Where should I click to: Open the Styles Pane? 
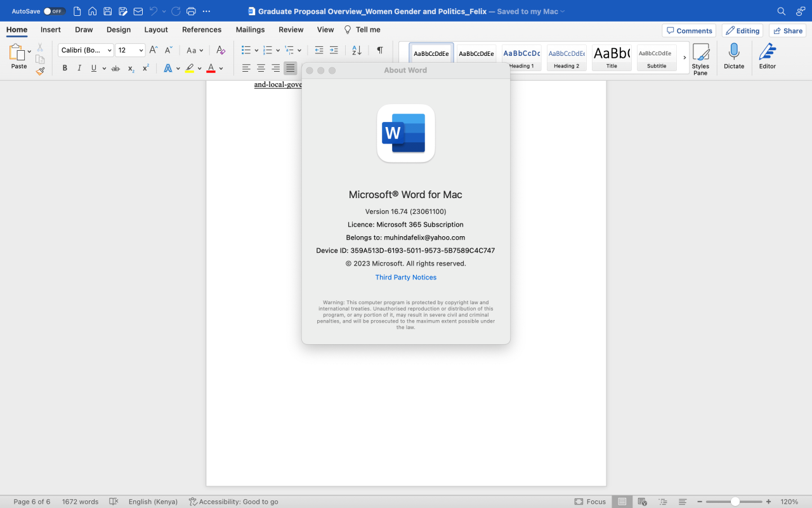[x=700, y=59]
